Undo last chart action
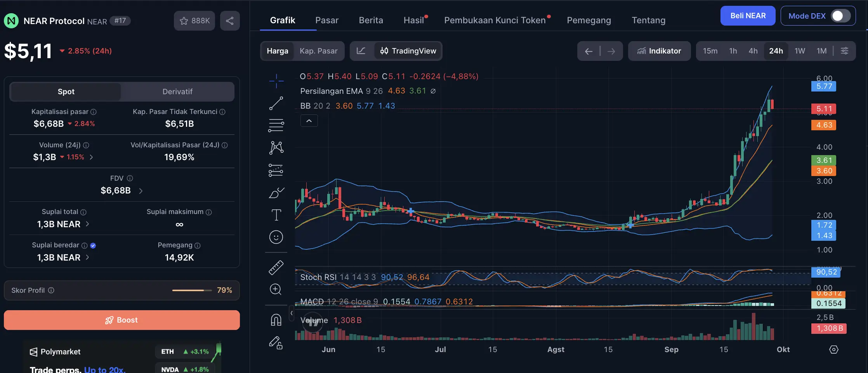This screenshot has width=868, height=373. (589, 51)
